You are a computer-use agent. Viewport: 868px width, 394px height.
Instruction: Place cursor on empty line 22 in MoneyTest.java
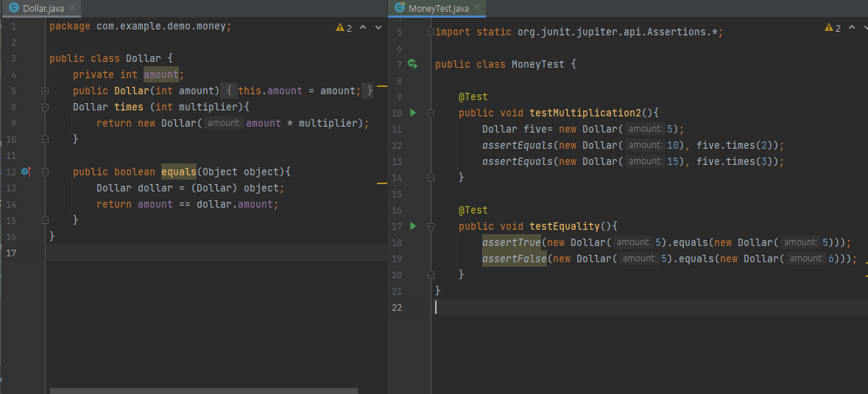(649, 307)
